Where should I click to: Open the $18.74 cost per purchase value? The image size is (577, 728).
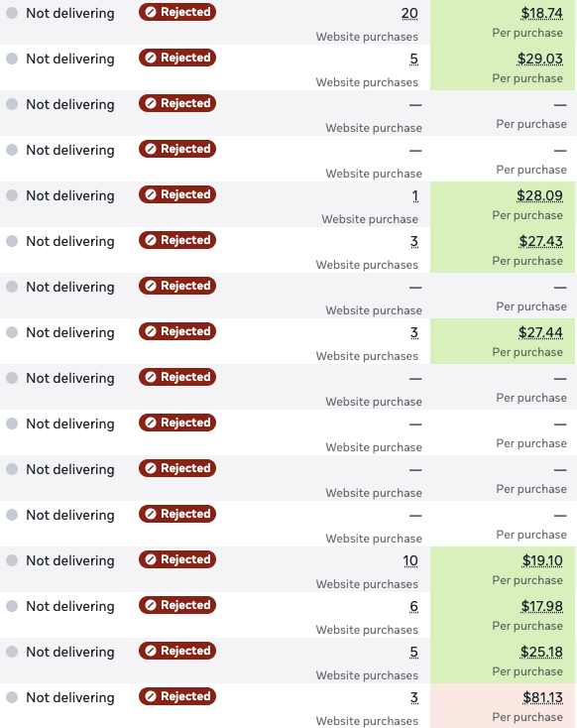click(541, 13)
